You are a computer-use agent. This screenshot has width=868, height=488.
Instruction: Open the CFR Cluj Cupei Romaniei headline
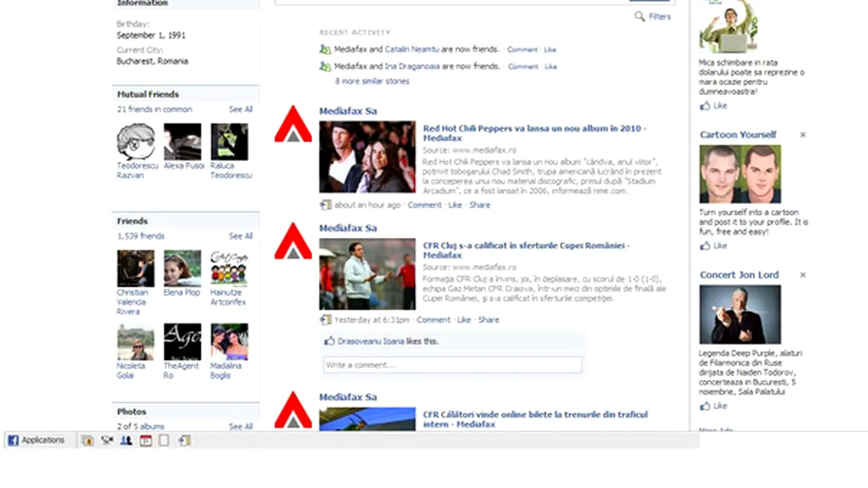click(x=526, y=250)
